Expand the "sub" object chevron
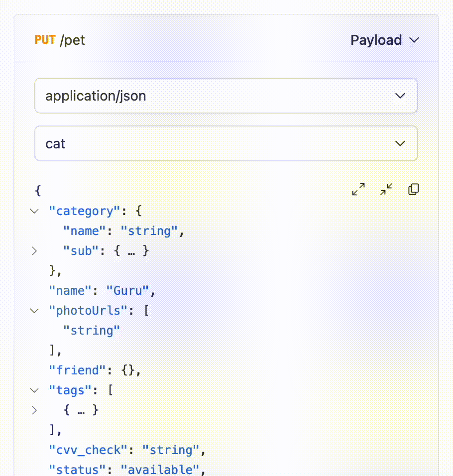This screenshot has width=453, height=476. point(34,251)
